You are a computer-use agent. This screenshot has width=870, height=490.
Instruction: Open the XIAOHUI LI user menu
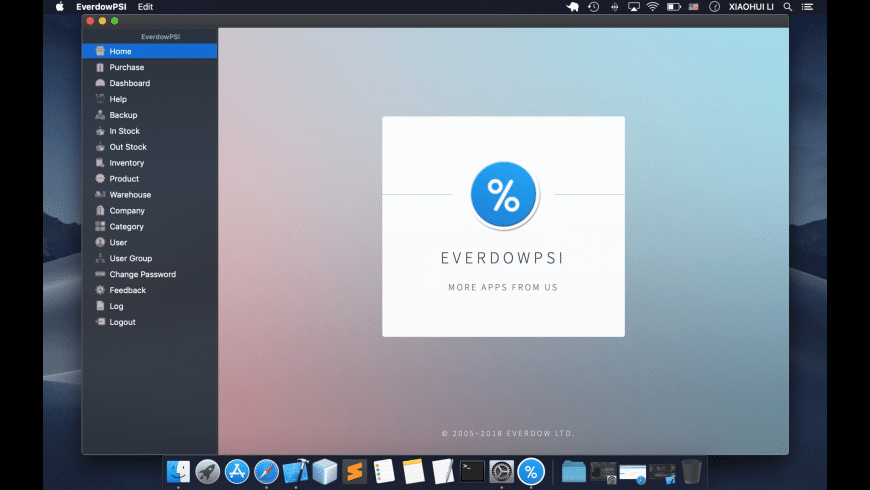[x=751, y=7]
